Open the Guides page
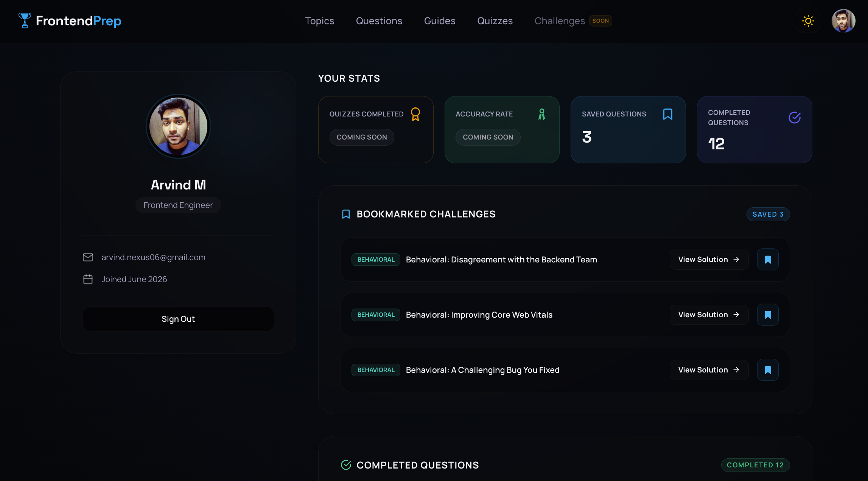Image resolution: width=868 pixels, height=481 pixels. [439, 21]
